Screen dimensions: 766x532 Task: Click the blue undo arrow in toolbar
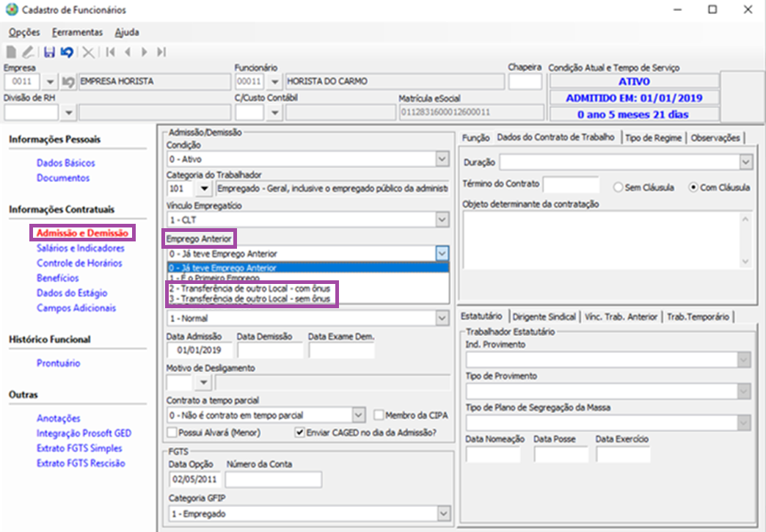pos(67,52)
